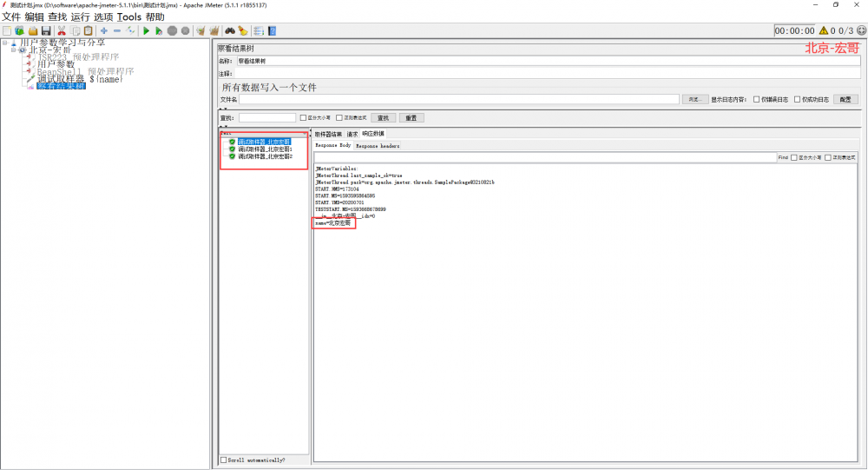Click the Copy toolbar icon
Image resolution: width=868 pixels, height=470 pixels.
pos(76,31)
